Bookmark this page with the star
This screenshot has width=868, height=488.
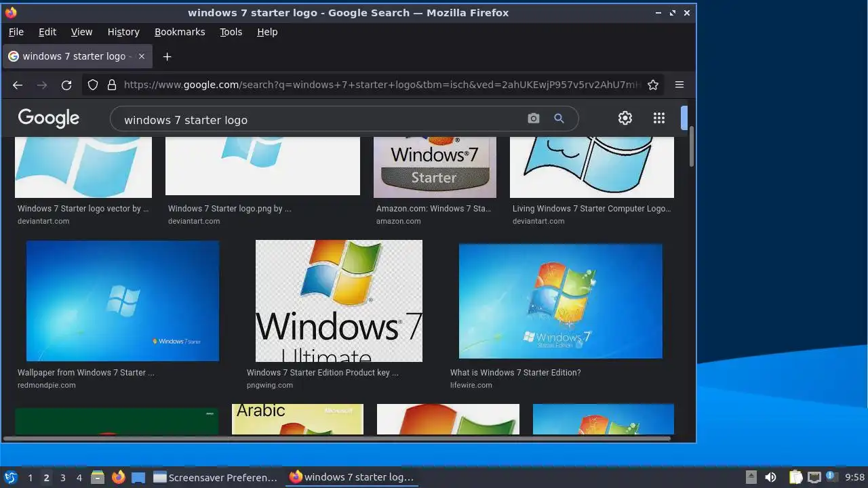pyautogui.click(x=653, y=85)
